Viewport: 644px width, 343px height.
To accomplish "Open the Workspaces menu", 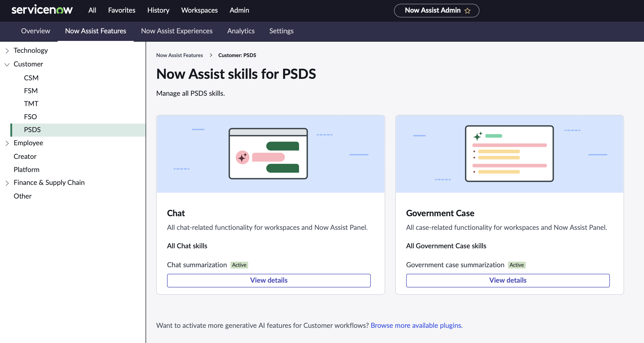I will (x=199, y=10).
